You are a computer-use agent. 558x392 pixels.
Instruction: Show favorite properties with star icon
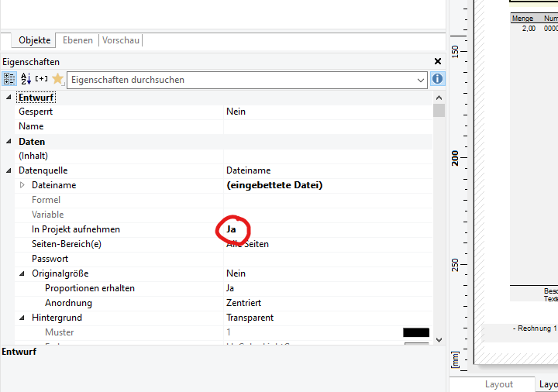click(57, 79)
